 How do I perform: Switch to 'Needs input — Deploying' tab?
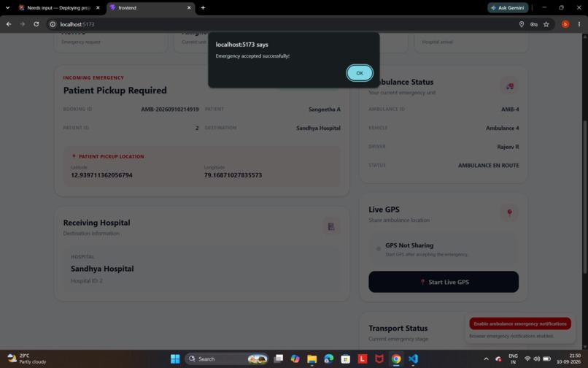59,7
